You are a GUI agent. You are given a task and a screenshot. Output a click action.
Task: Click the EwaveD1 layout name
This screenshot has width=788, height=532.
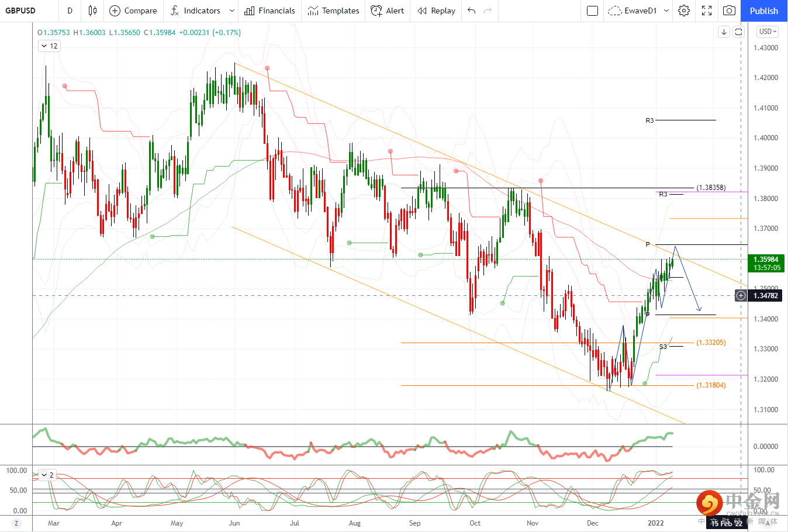tap(641, 11)
